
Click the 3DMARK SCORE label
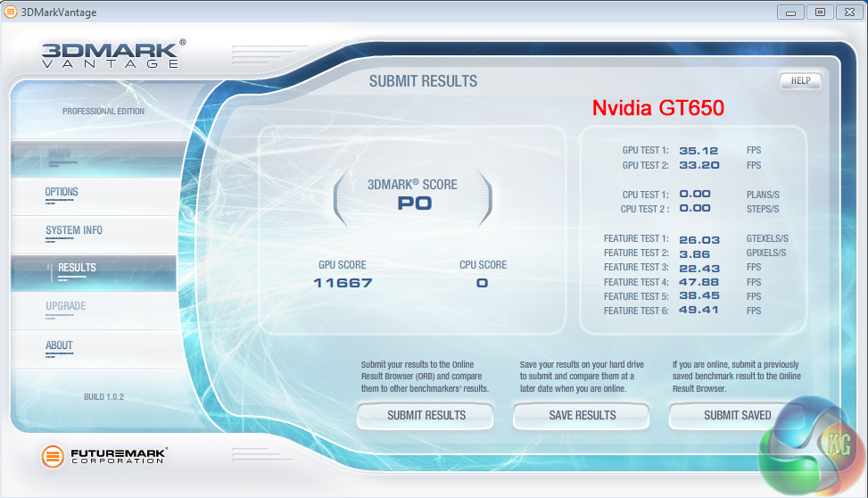[x=412, y=185]
